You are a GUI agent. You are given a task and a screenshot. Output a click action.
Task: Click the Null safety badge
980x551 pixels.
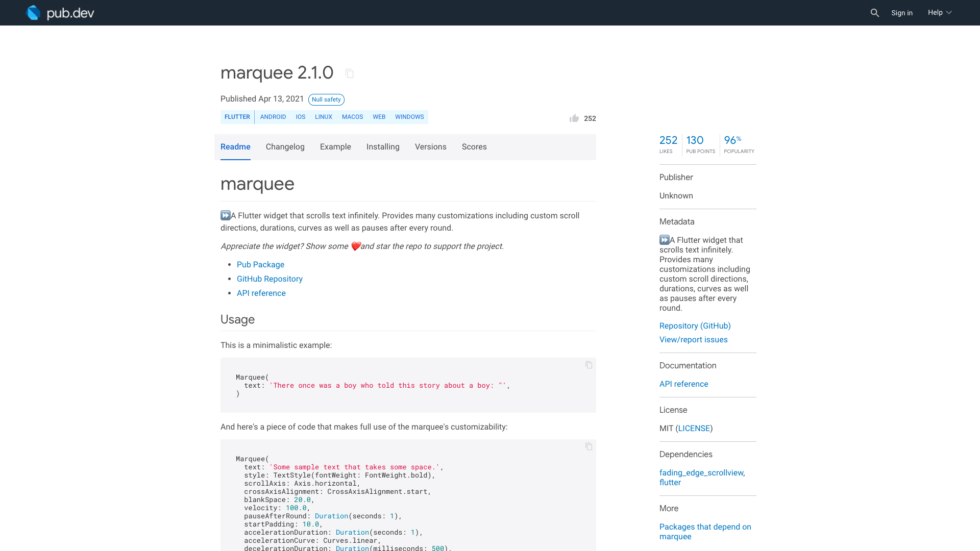click(326, 99)
